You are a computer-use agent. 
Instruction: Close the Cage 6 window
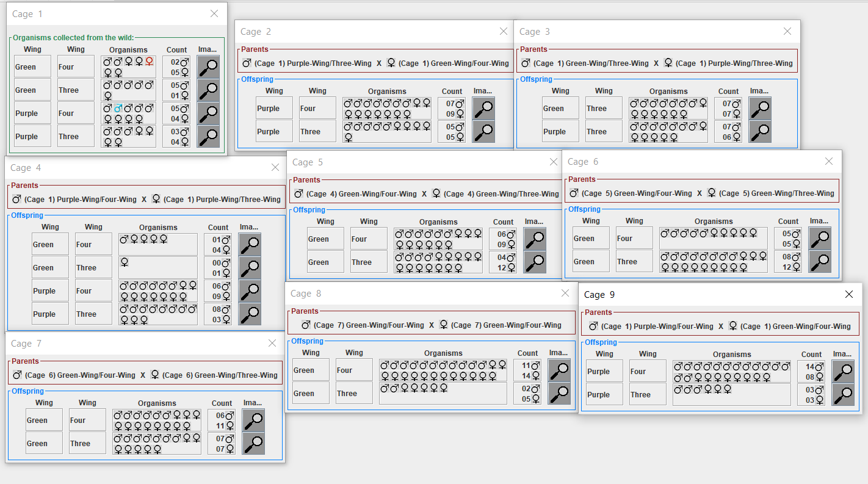point(829,161)
